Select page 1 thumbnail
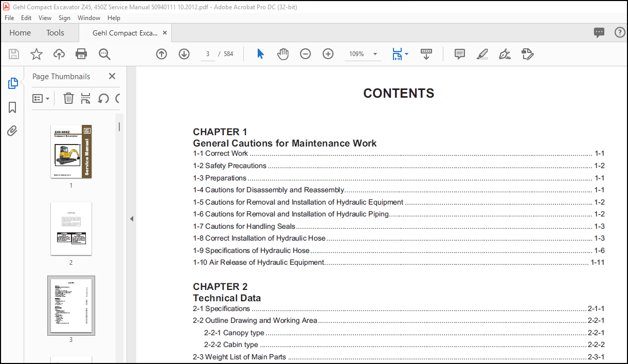Screen dimensions: 628x364 (71, 152)
